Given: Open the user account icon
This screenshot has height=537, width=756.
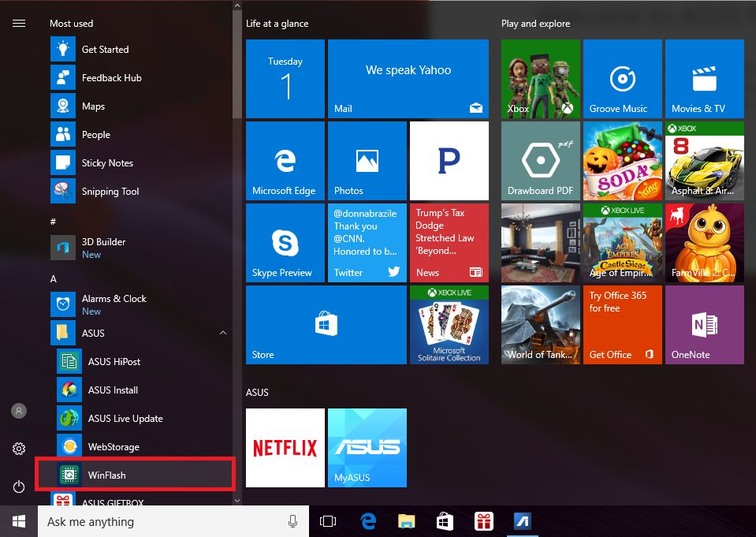Looking at the screenshot, I should point(19,411).
